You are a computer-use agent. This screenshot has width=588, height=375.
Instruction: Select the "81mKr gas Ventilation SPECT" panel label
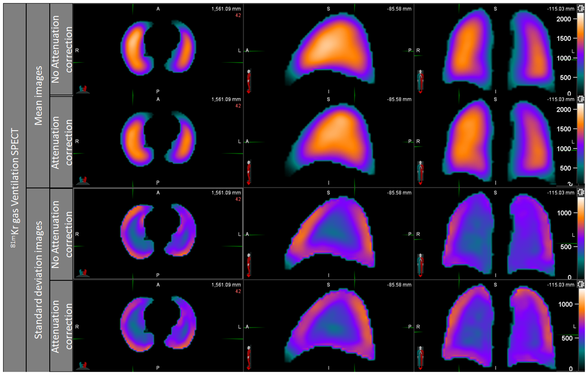(14, 187)
